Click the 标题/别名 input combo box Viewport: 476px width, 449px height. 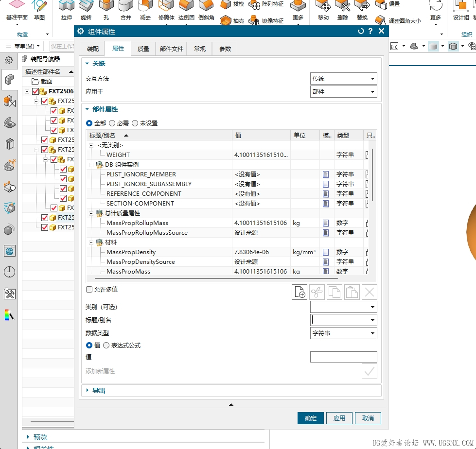point(344,320)
